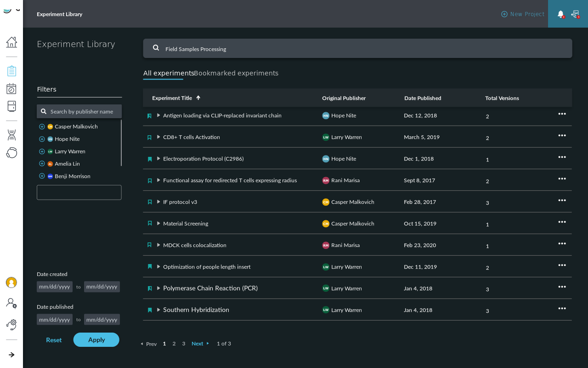Click the notifications bell icon
The height and width of the screenshot is (368, 588).
560,14
